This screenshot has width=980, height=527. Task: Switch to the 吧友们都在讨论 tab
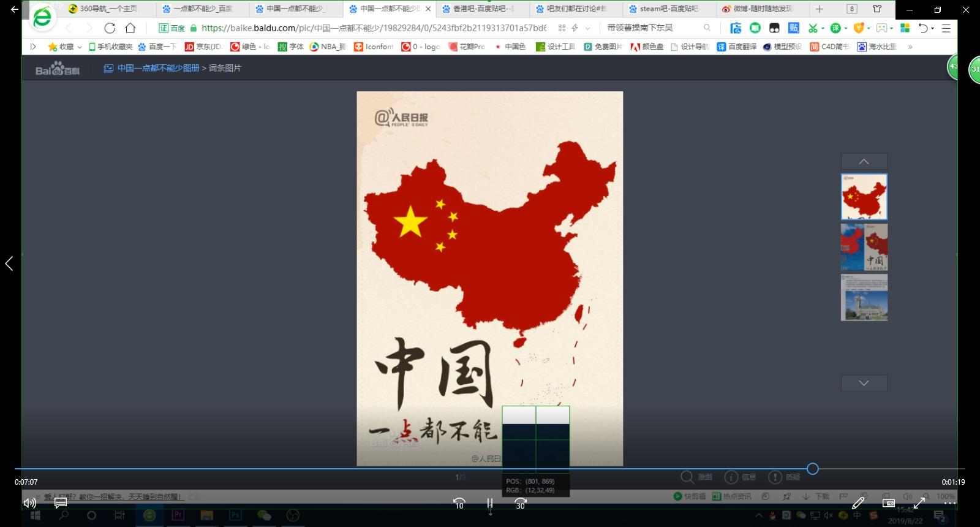576,9
